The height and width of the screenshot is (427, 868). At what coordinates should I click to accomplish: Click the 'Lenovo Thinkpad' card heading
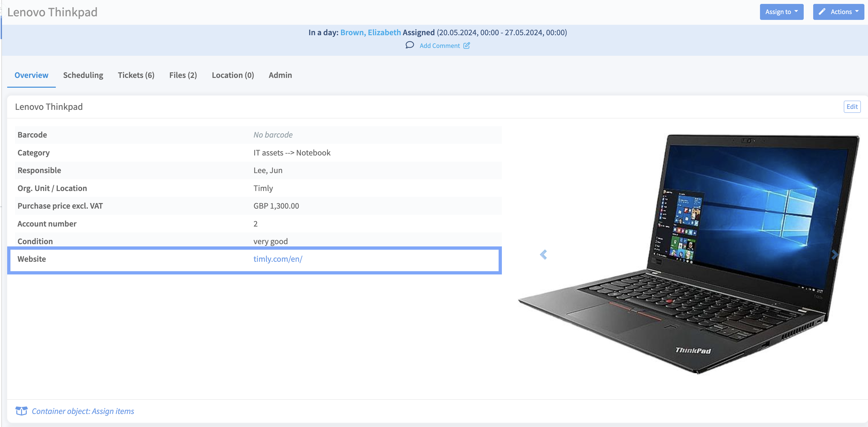click(49, 107)
